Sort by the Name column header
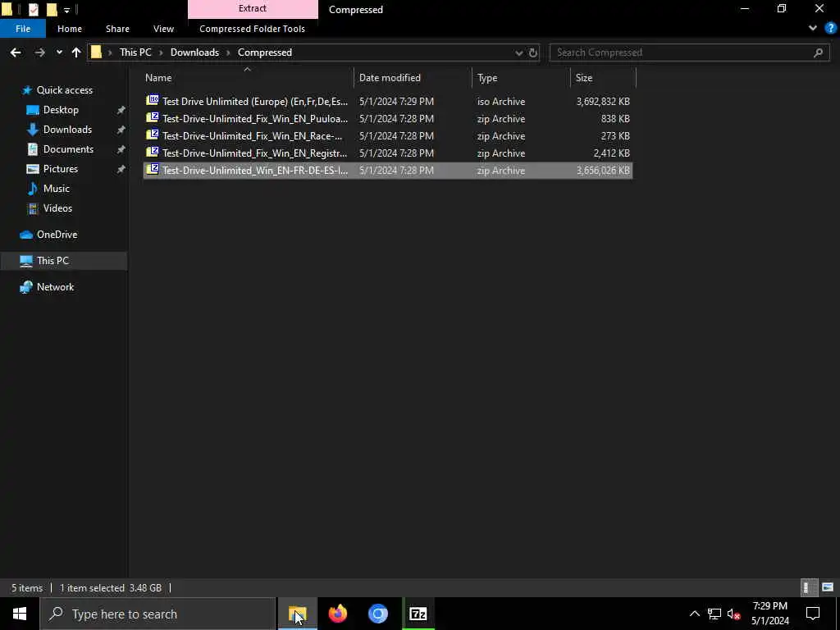The height and width of the screenshot is (630, 840). point(247,78)
